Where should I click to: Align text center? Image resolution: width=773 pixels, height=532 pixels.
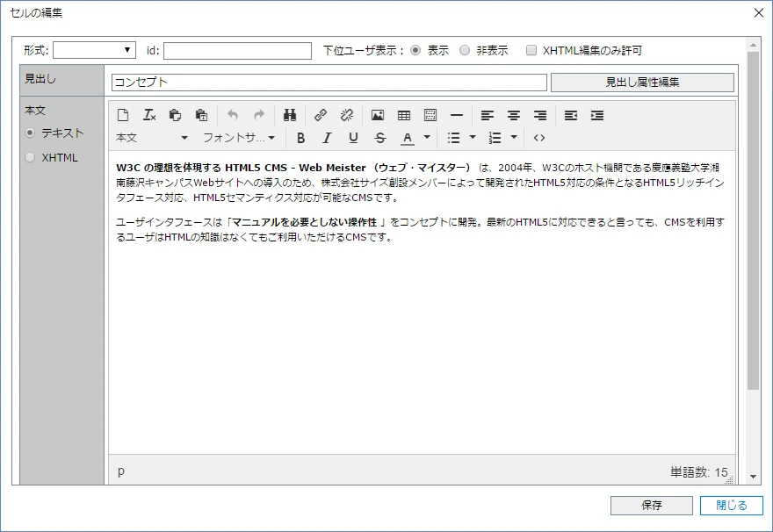click(514, 115)
